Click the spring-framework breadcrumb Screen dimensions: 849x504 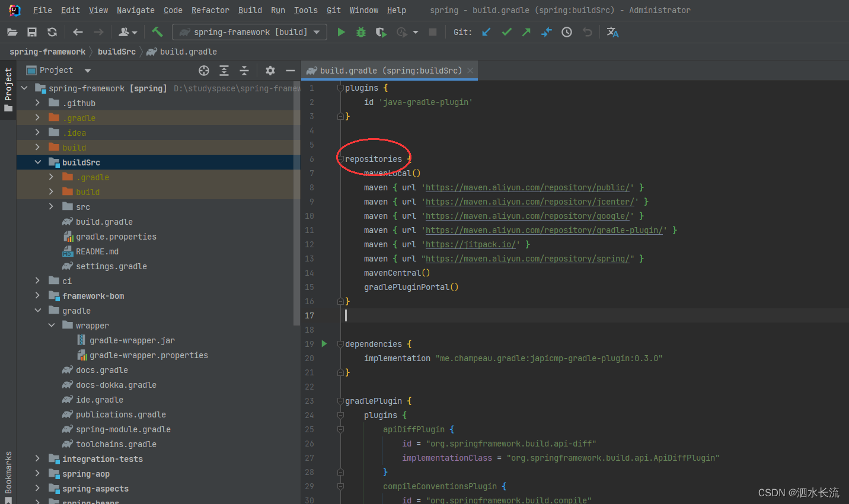coord(47,52)
